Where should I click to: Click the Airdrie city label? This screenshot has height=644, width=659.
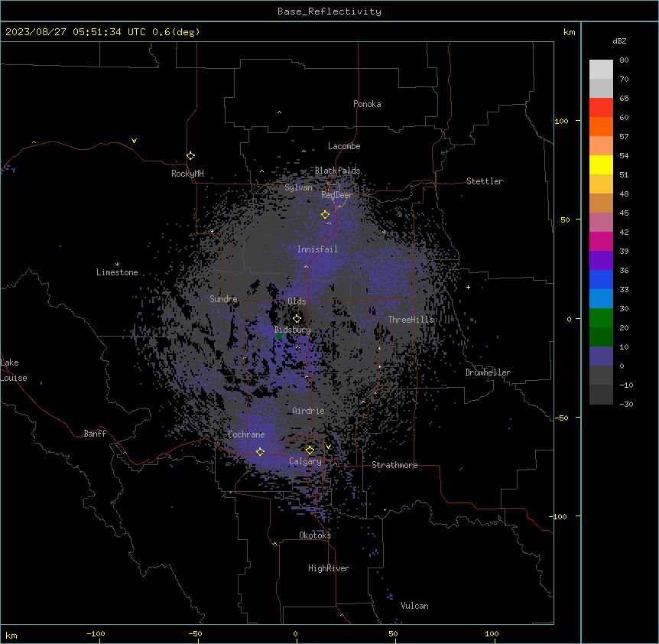(309, 411)
